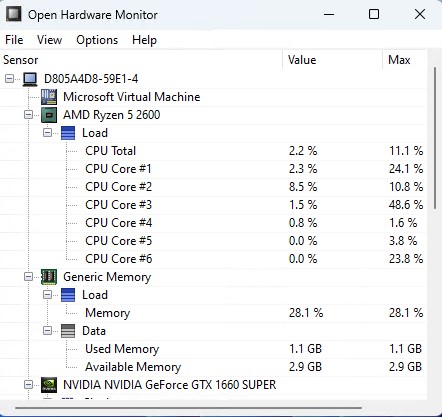This screenshot has height=417, width=442.
Task: Click the horizontal scrollbar at the bottom
Action: tap(188, 407)
